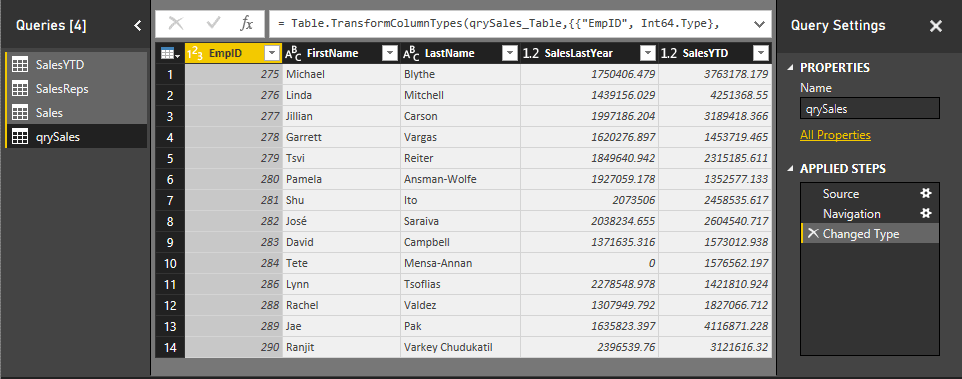
Task: Click the cell containing Mensa-Annan
Action: pos(460,264)
